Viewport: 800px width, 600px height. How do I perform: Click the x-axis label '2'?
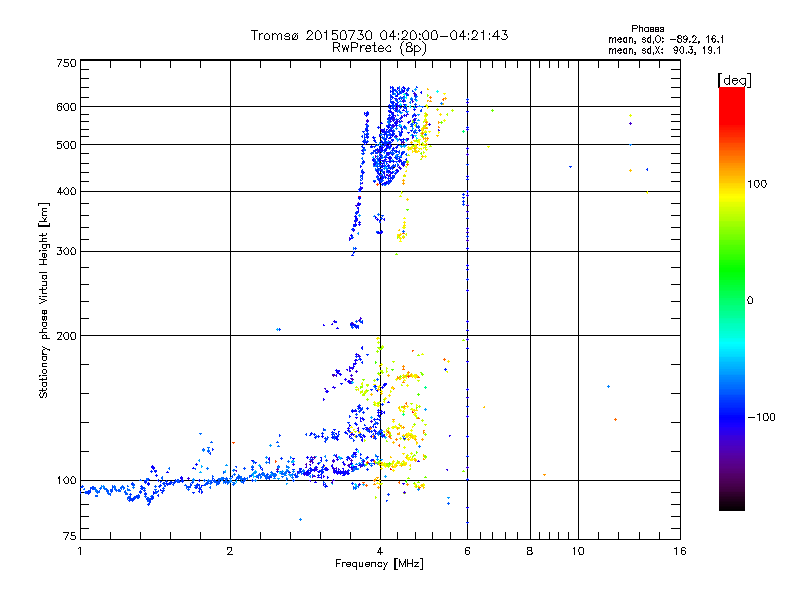pos(230,551)
